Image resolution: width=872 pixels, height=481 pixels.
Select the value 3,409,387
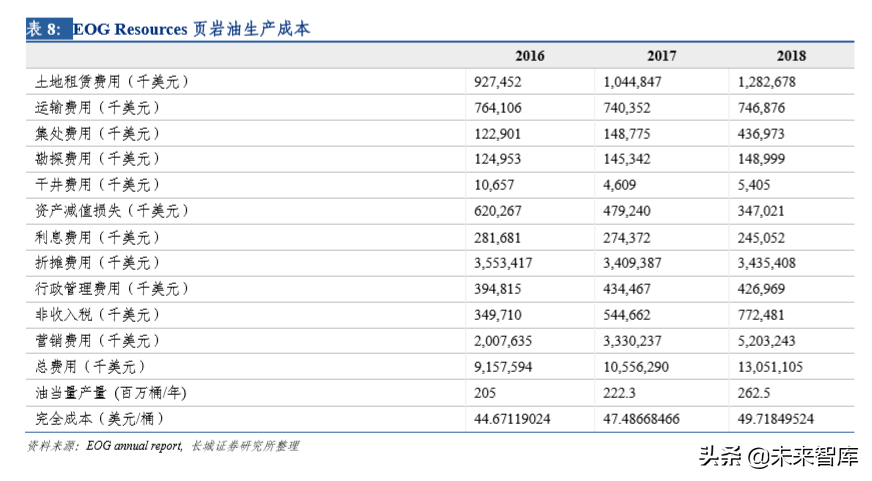(632, 263)
